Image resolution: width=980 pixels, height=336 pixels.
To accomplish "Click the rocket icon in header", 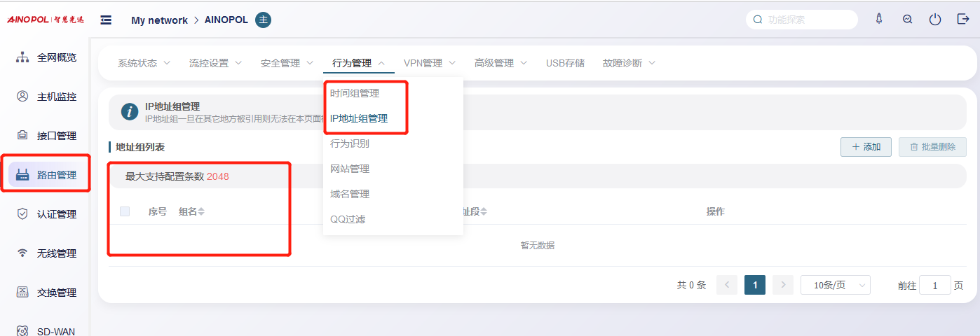I will click(879, 20).
